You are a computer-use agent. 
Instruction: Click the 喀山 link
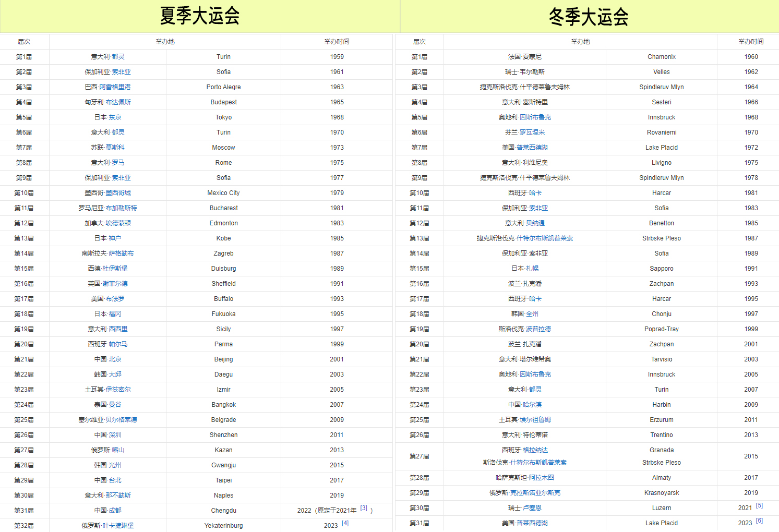(x=118, y=450)
